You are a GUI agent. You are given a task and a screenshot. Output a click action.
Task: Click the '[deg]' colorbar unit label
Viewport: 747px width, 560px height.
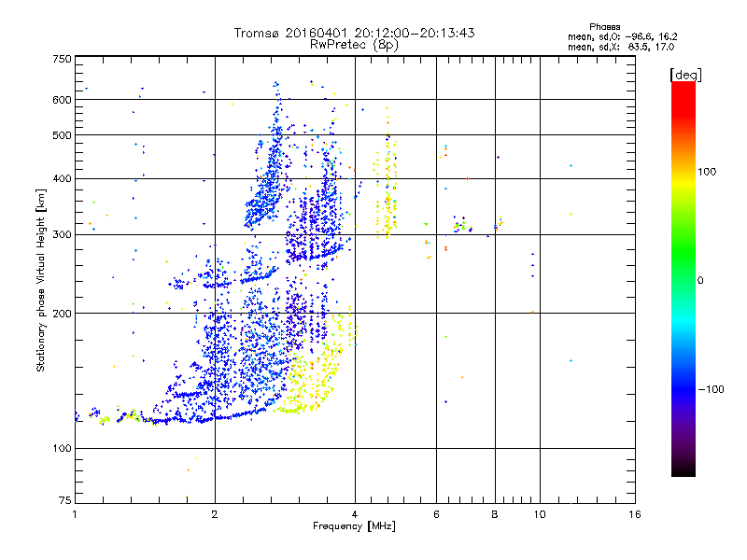(x=685, y=75)
